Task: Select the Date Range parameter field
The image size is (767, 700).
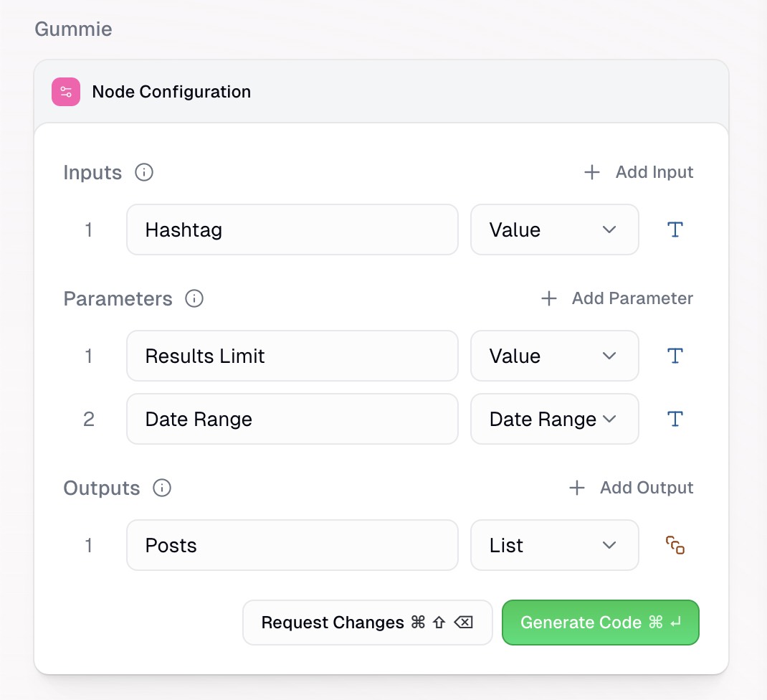Action: (x=292, y=419)
